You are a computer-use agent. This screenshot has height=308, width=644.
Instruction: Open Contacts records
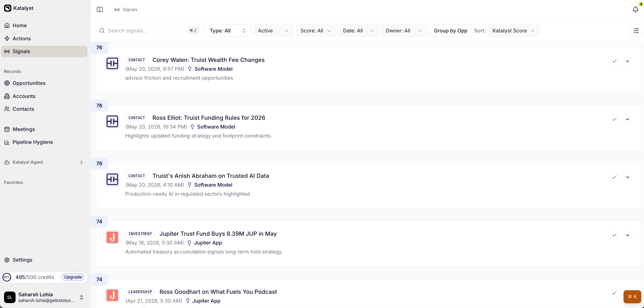(x=44, y=109)
